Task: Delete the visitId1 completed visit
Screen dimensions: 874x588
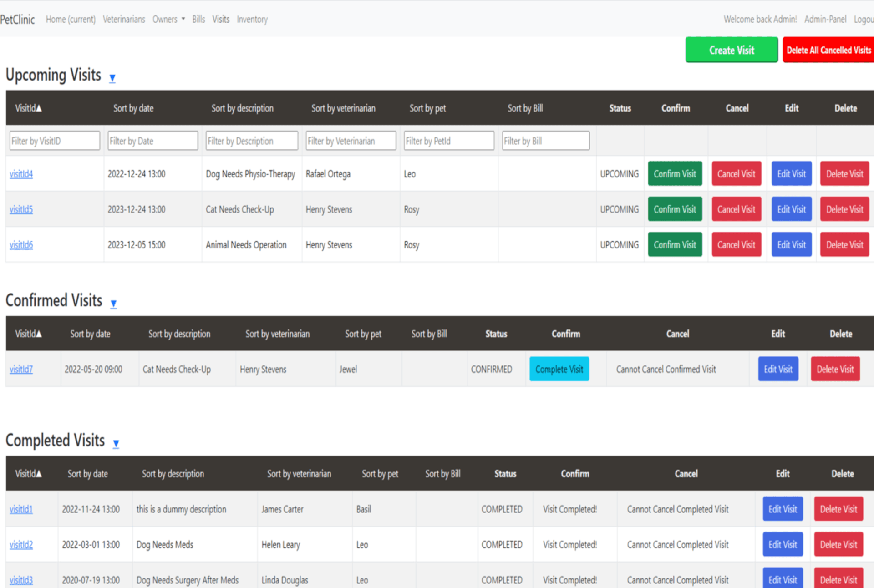Action: 838,509
